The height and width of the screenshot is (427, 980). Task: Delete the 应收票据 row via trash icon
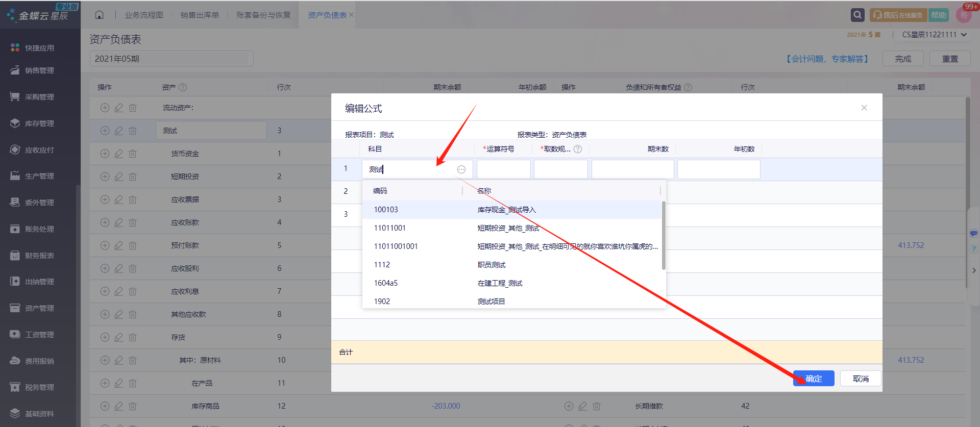[x=133, y=199]
